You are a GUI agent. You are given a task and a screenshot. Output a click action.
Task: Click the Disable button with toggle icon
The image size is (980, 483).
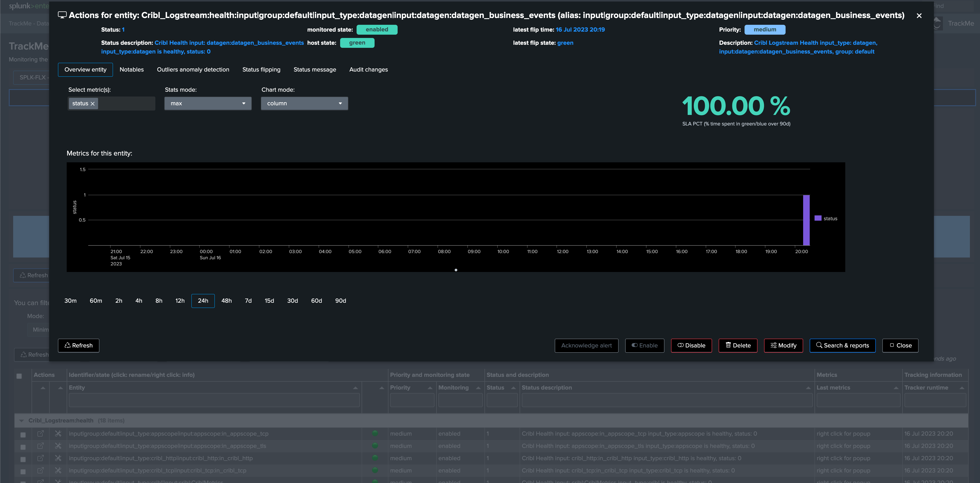click(x=691, y=345)
